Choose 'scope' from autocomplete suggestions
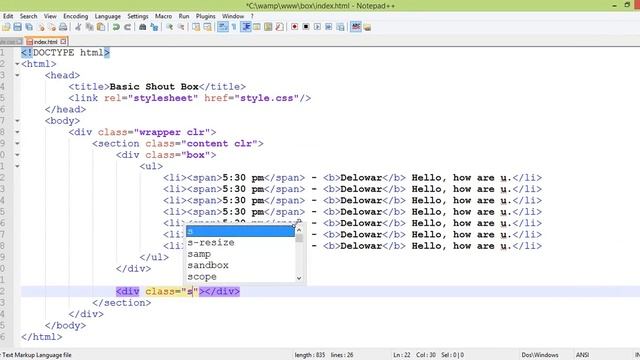Screen dimensions: 640x360 coord(240,277)
